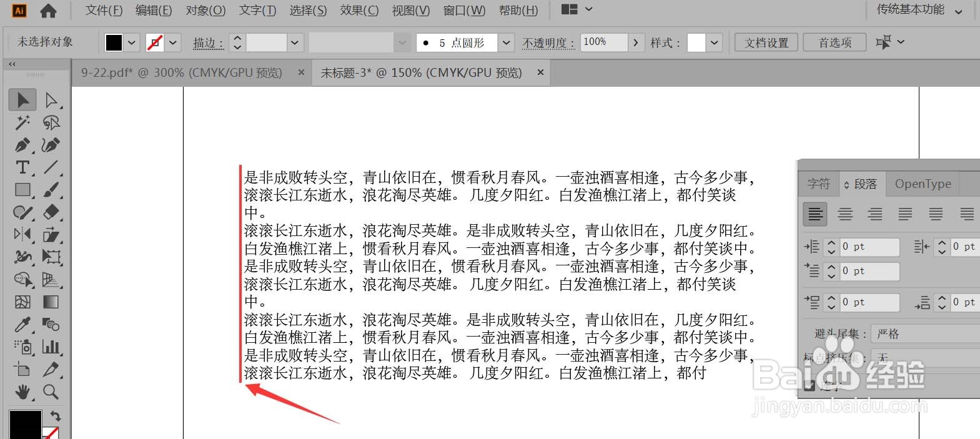Open 传统基本功能 workspace switcher
This screenshot has width=980, height=439.
[919, 10]
